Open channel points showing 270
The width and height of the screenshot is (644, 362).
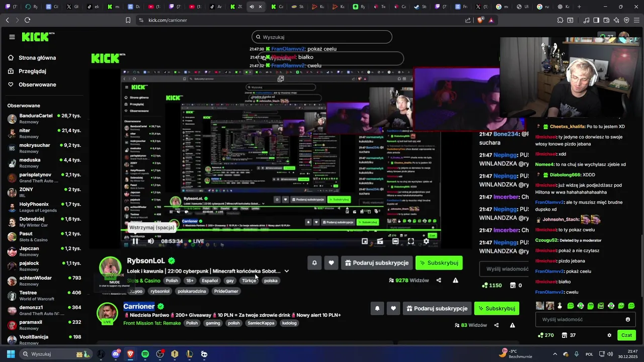(x=546, y=335)
